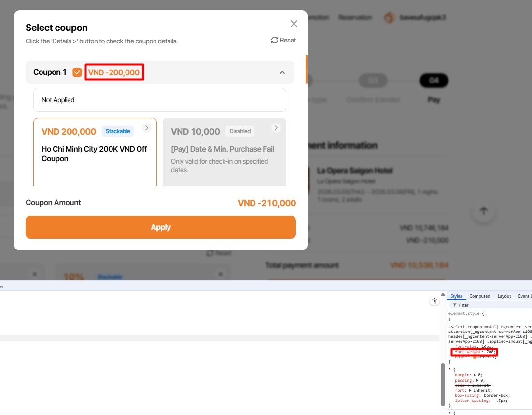The image size is (532, 415).
Task: Click the Coupon 1 label
Action: click(x=50, y=72)
